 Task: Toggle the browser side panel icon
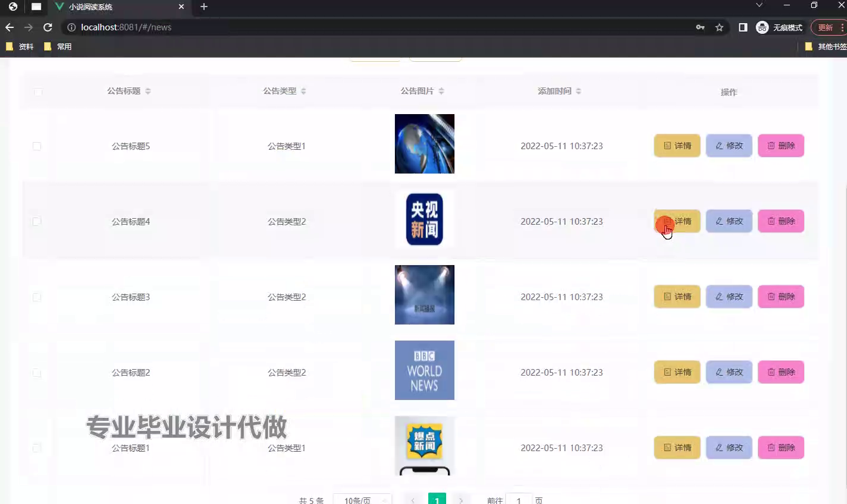pos(743,27)
